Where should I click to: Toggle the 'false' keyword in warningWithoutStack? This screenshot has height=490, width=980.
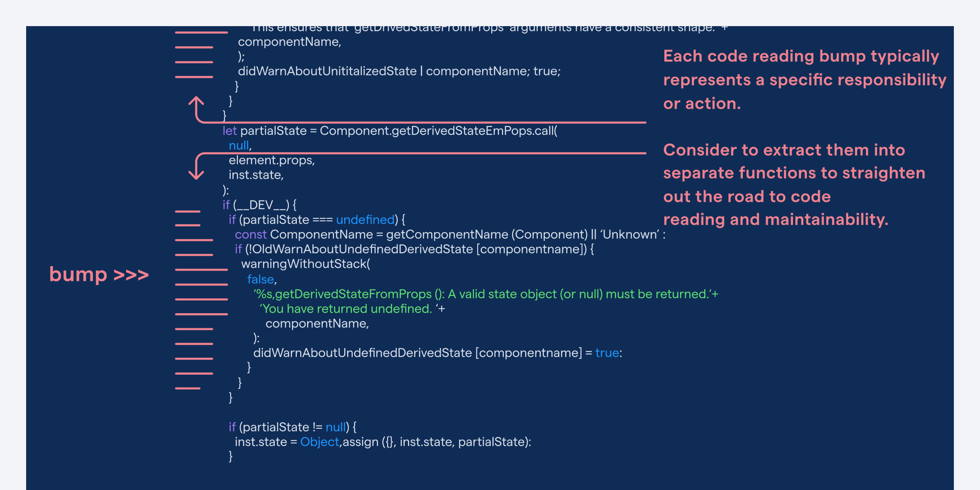261,279
